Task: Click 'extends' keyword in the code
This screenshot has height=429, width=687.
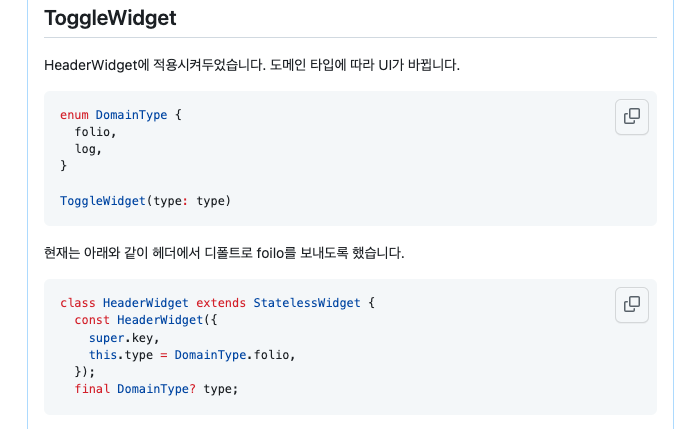Action: click(221, 303)
